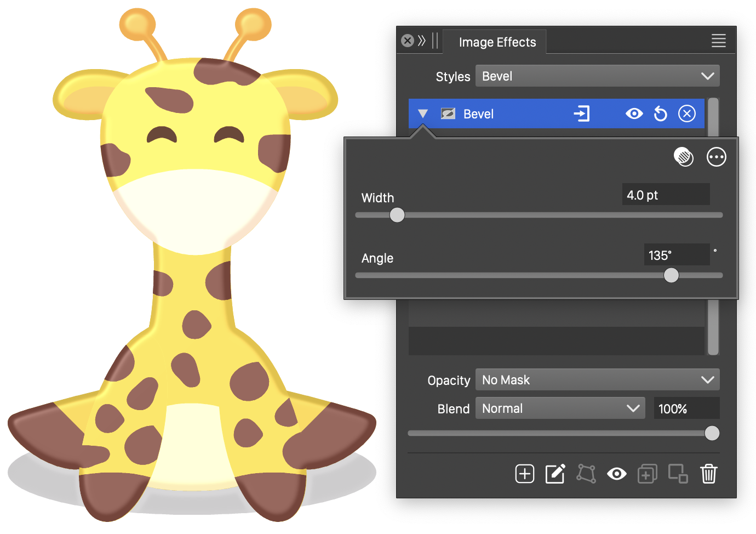The image size is (756, 534).
Task: Open the Blend mode Normal dropdown
Action: (x=560, y=408)
